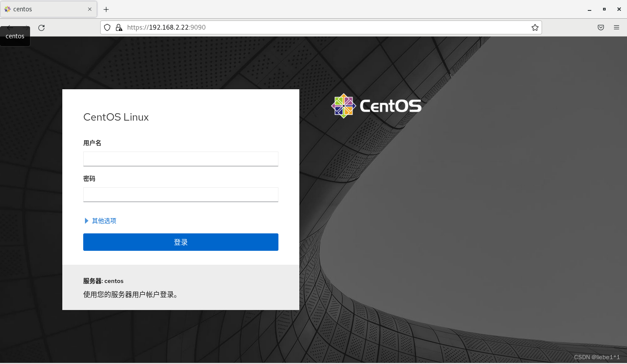Click the blue 登录 login button
The width and height of the screenshot is (627, 364).
pos(181,242)
